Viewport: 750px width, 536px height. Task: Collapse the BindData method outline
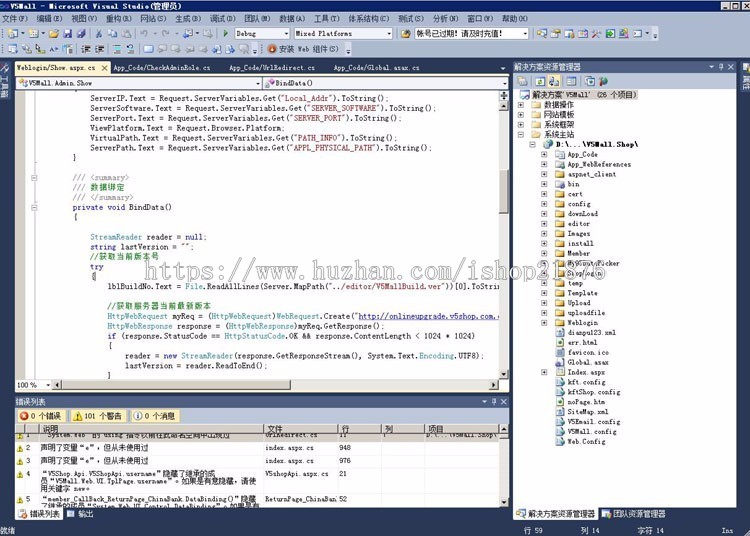pos(34,208)
